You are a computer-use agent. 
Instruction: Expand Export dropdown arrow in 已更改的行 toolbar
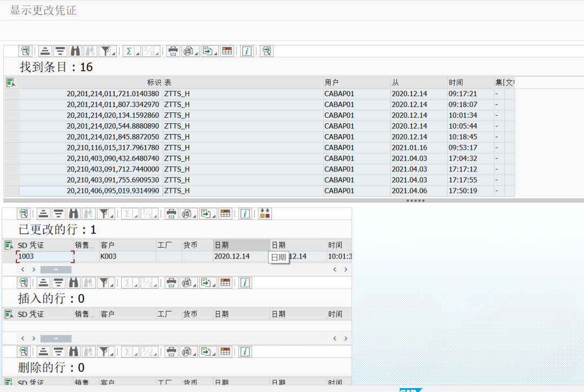tap(214, 216)
